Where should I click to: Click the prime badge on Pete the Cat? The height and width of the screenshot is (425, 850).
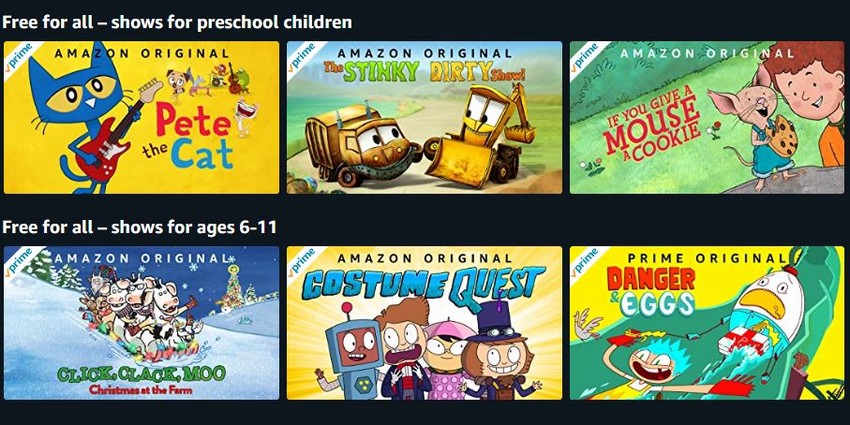click(18, 56)
